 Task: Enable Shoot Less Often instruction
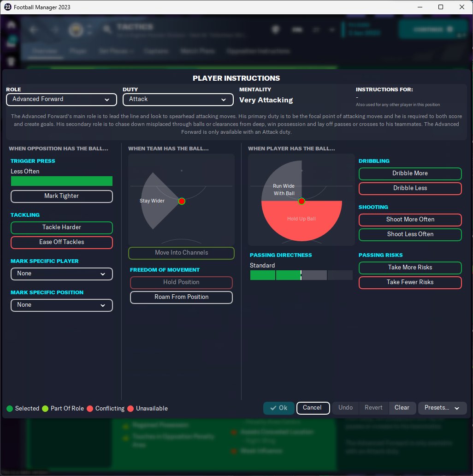pyautogui.click(x=410, y=234)
